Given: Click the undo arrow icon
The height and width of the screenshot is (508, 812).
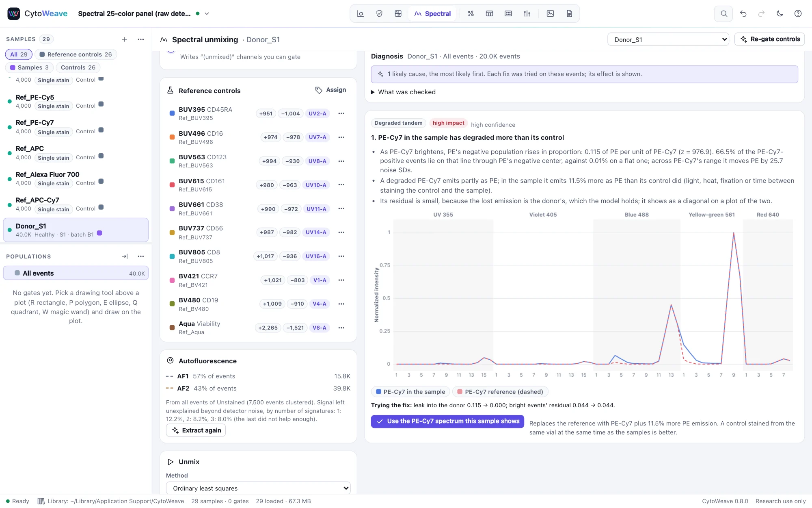Looking at the screenshot, I should [743, 13].
